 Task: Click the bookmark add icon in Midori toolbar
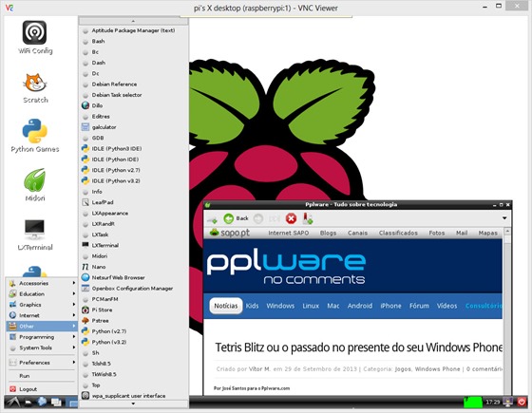[308, 218]
